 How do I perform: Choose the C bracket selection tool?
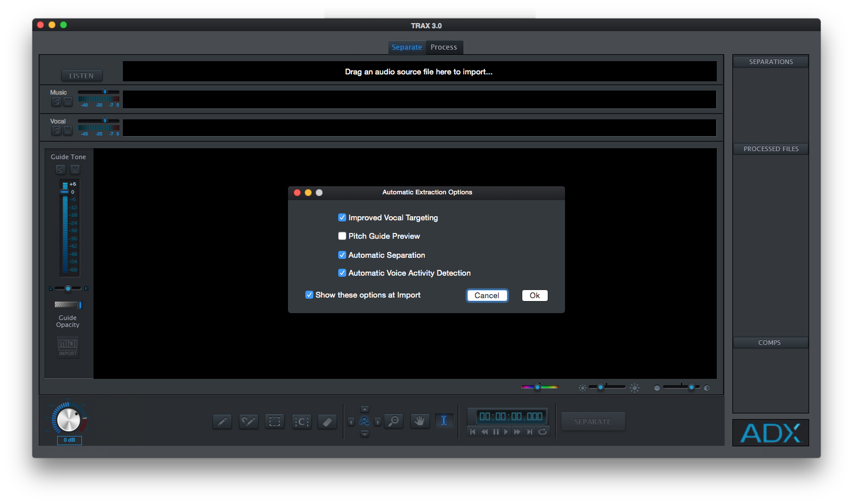302,422
